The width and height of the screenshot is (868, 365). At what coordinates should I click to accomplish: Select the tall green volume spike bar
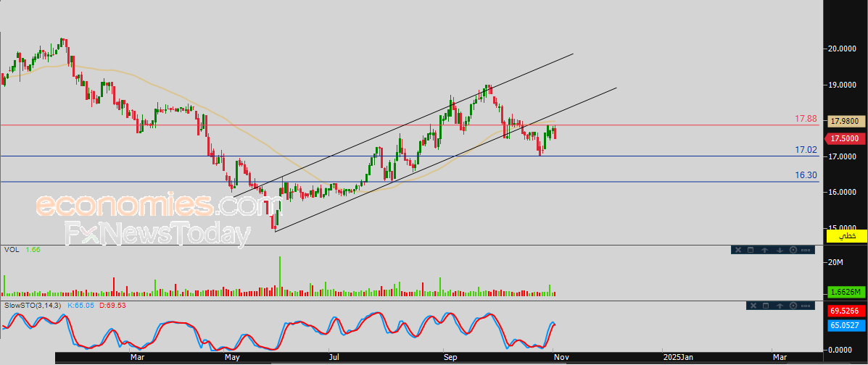280,276
